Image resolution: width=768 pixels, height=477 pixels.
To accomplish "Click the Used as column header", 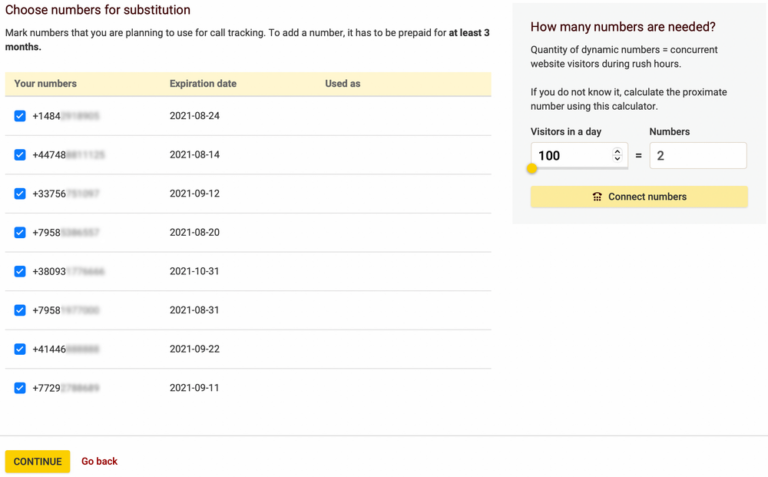I will [x=342, y=84].
